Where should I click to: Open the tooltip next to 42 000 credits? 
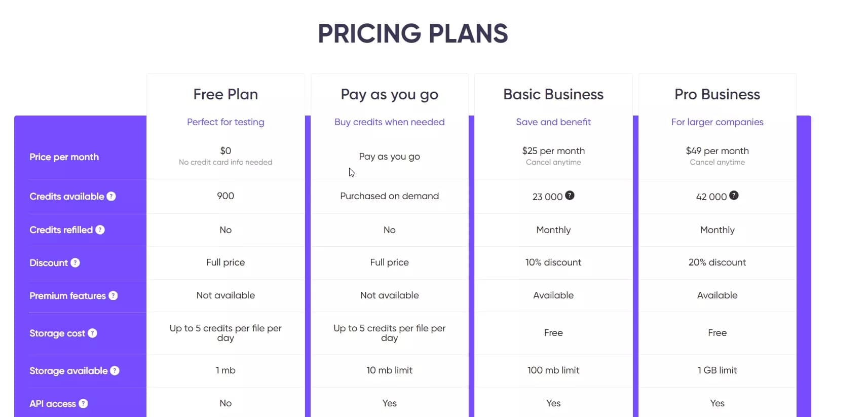(x=734, y=195)
